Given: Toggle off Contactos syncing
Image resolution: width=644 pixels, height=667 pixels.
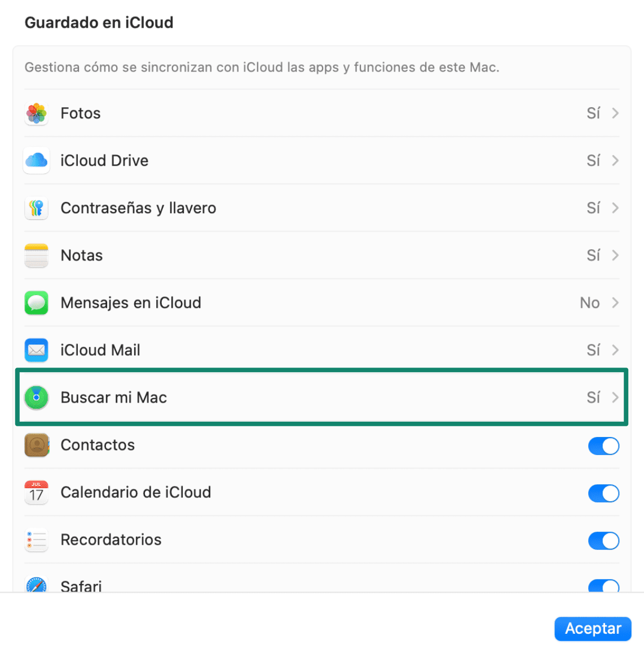Looking at the screenshot, I should [x=603, y=446].
